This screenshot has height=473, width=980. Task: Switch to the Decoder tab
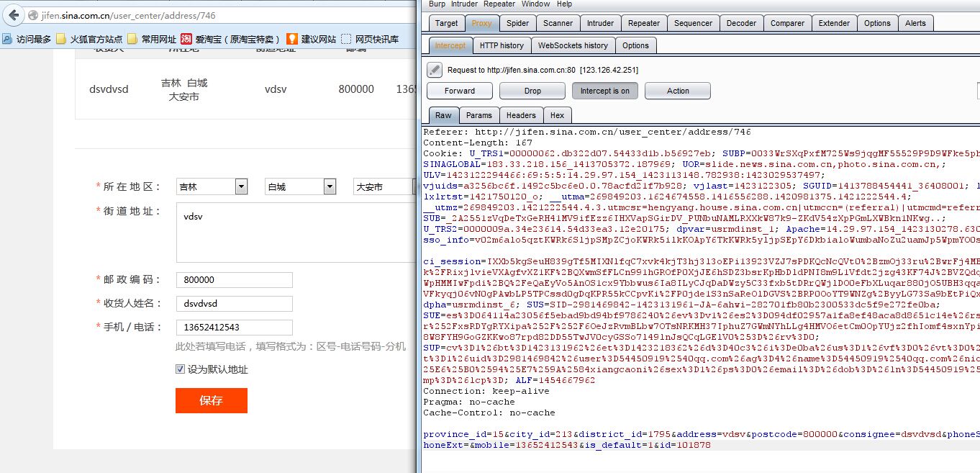coord(741,23)
